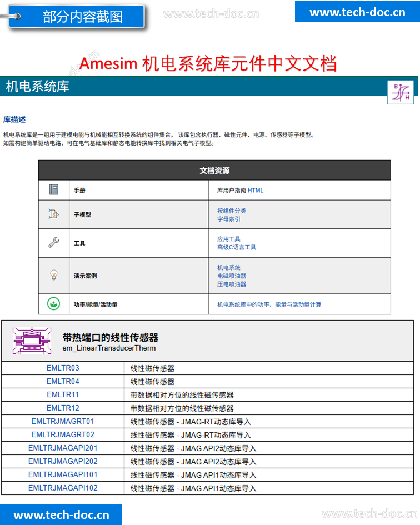Viewport: 420px width, 525px height.
Task: Click 带数据相对方位的线性磁传感器 in EMLTR11 row
Action: point(182,395)
